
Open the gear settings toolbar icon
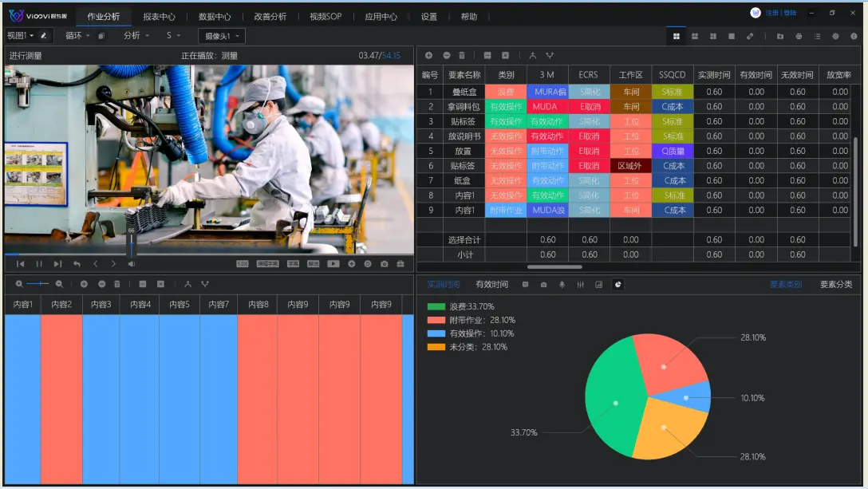click(x=835, y=36)
